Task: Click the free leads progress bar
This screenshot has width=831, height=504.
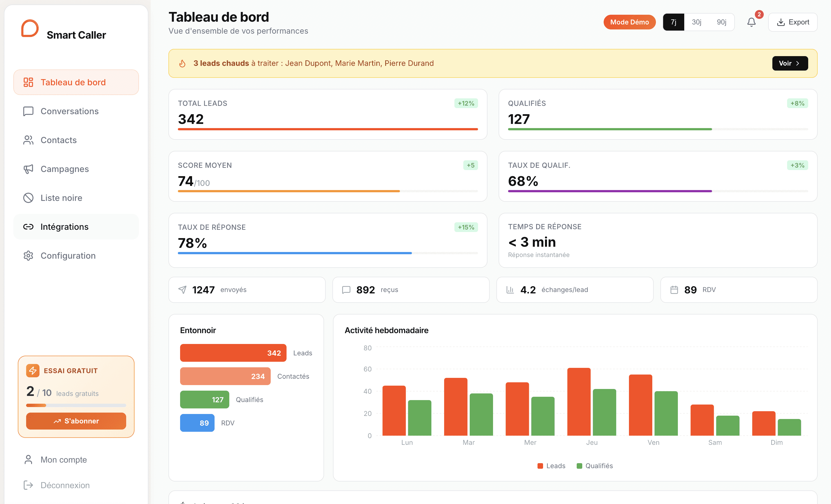Action: [x=76, y=405]
